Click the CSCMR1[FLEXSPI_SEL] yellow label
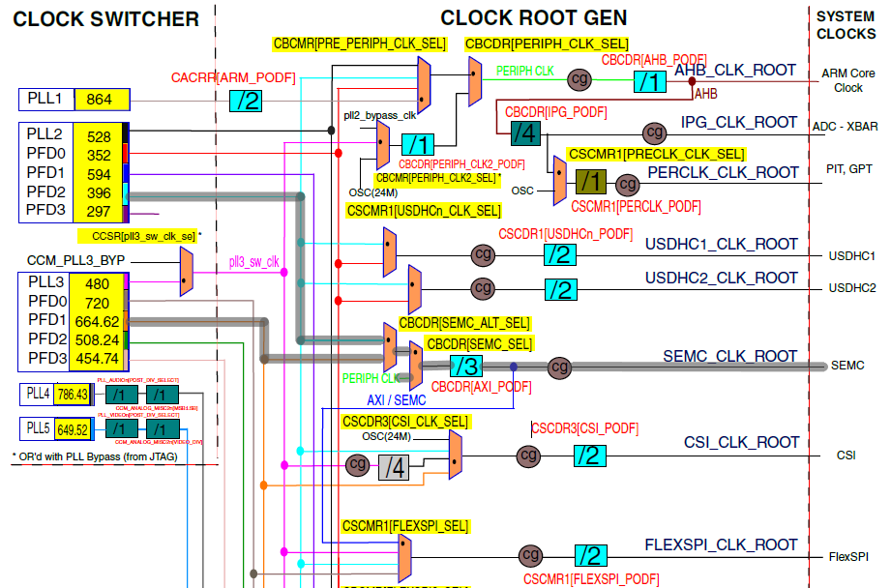 coord(405,527)
